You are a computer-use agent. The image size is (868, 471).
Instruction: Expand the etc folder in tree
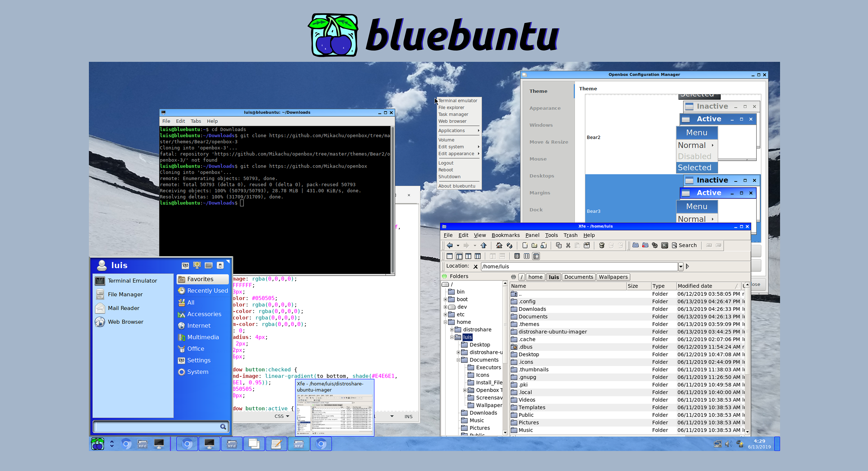(446, 314)
